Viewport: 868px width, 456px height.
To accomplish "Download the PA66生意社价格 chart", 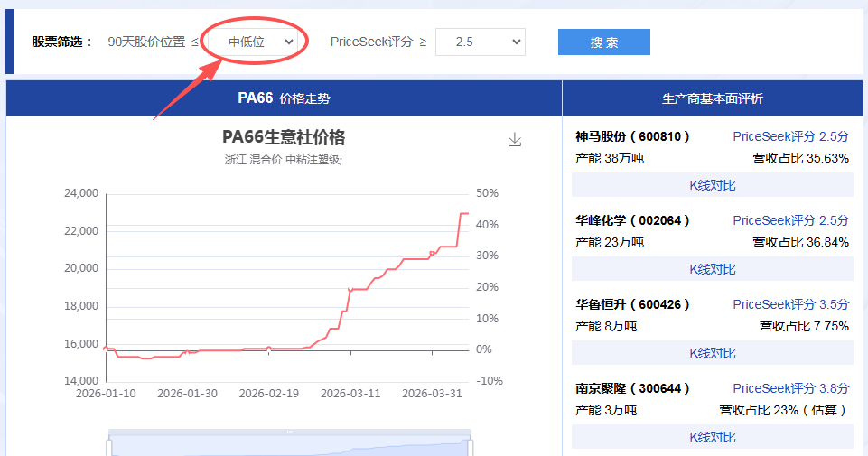I will pyautogui.click(x=515, y=139).
